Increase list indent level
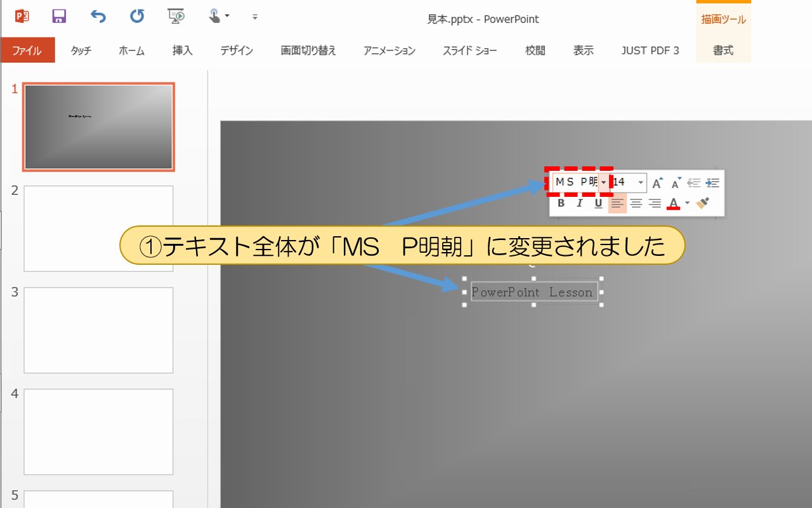The image size is (812, 508). coord(712,183)
